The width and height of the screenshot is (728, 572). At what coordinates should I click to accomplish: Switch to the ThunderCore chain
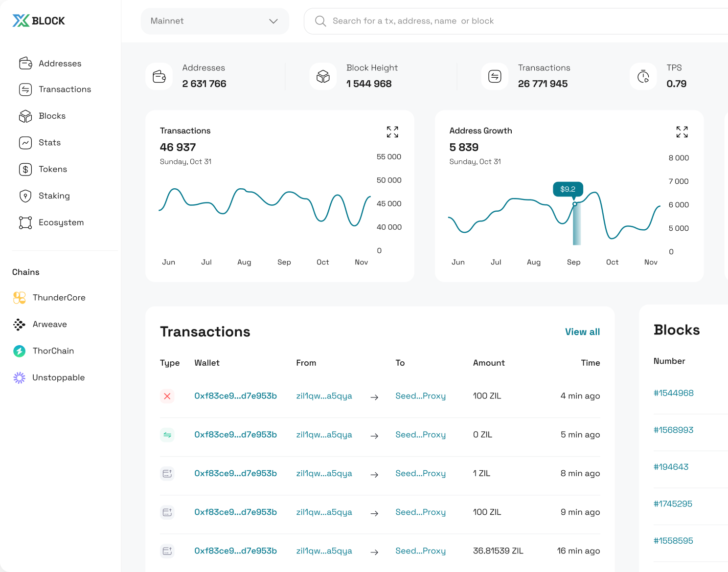pos(59,298)
